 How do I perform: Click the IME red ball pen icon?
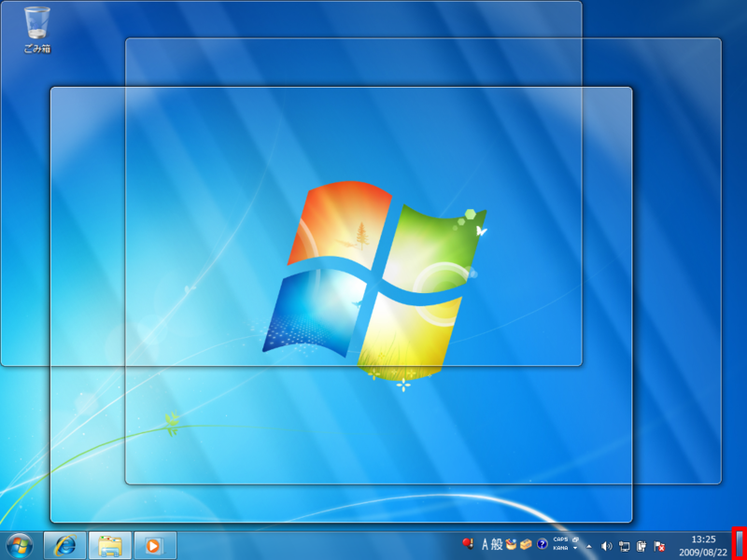(x=468, y=544)
